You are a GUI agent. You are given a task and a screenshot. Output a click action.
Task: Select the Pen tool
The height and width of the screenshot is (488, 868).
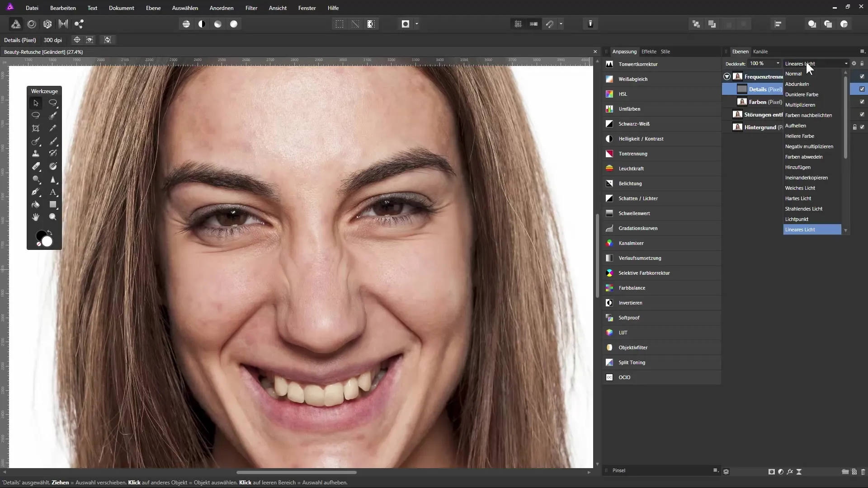coord(36,192)
